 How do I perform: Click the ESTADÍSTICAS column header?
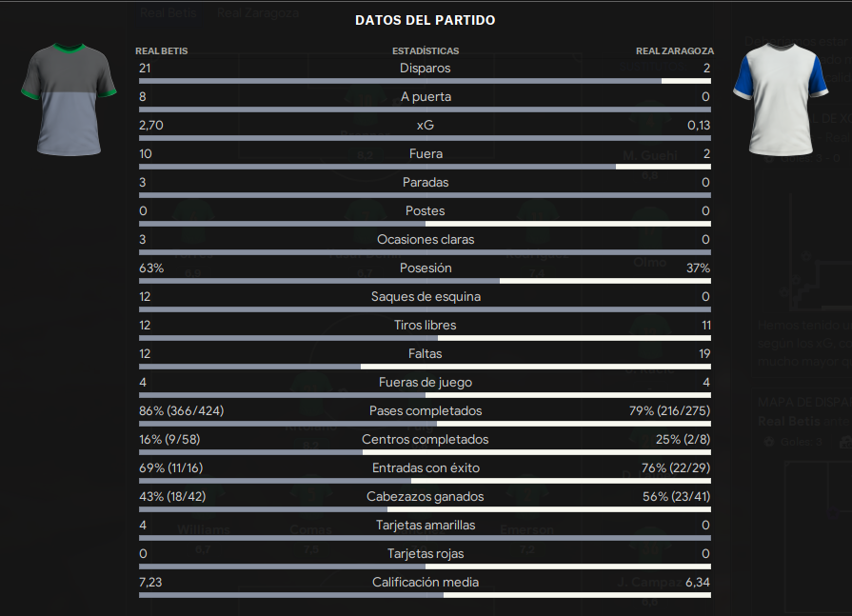(x=426, y=51)
